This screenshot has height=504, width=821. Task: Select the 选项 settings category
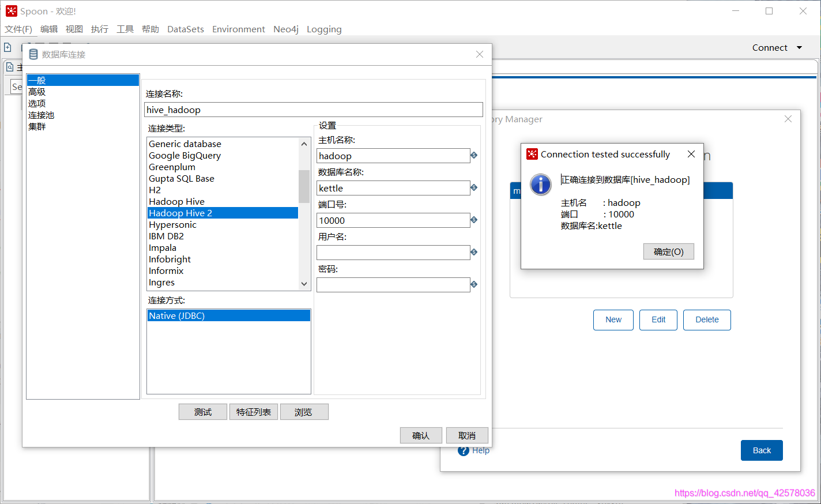(83, 103)
